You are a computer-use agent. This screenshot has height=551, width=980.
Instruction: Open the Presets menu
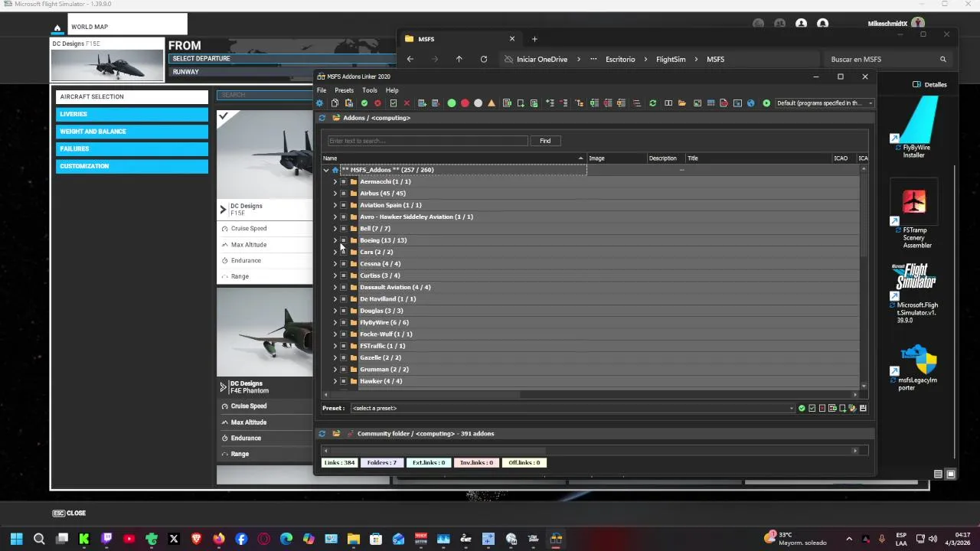click(x=344, y=90)
